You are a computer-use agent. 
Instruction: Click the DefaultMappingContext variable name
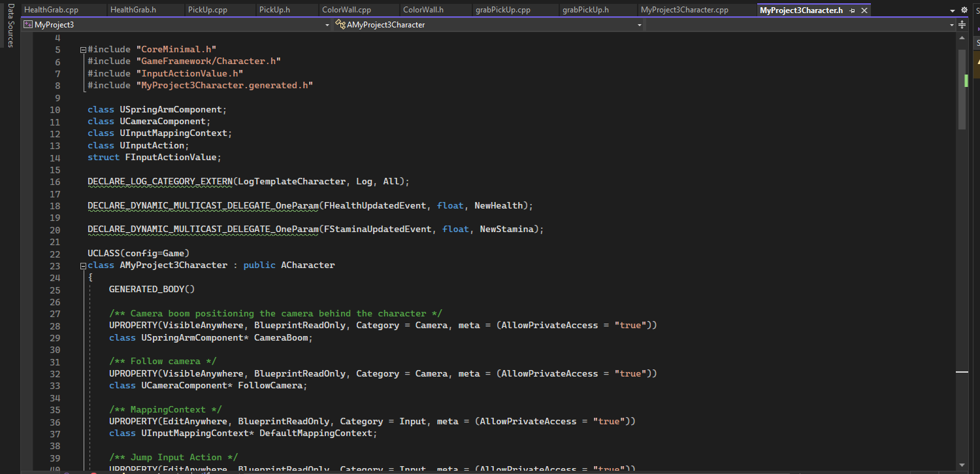pos(316,433)
